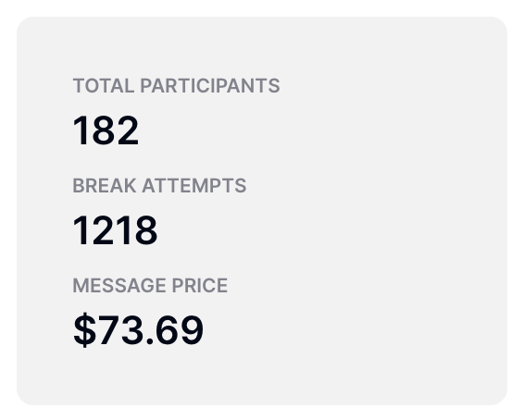Click the cents portion 69 of the price

(x=180, y=330)
